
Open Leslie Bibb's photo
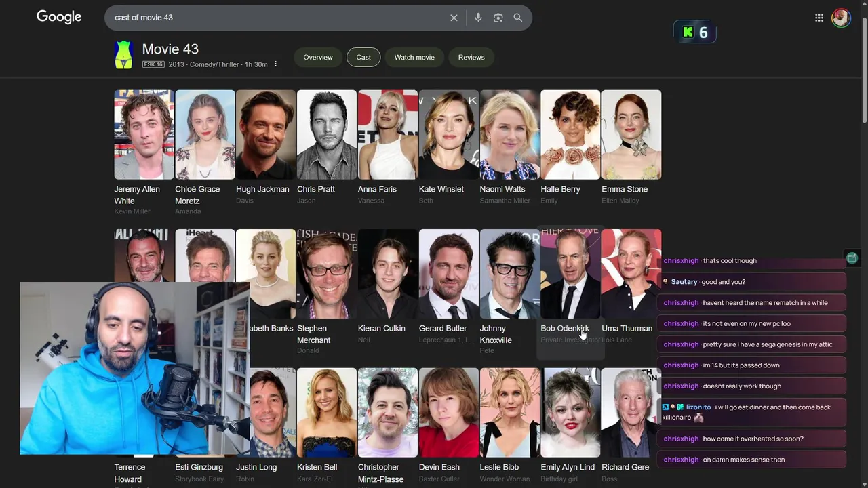pos(509,413)
